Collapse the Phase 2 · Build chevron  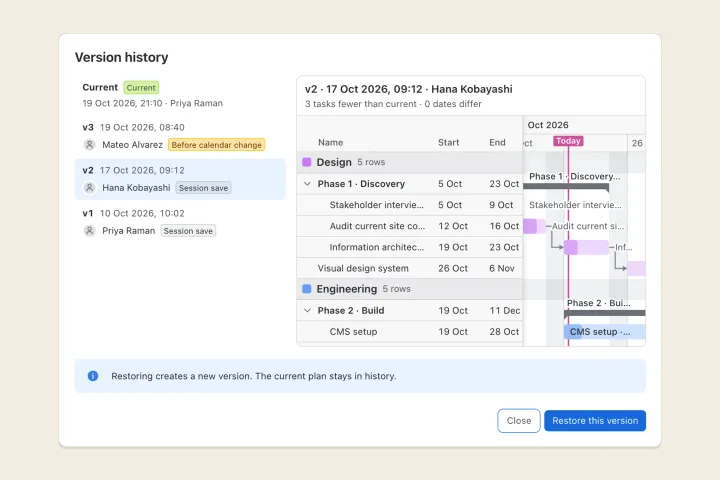[x=307, y=311]
